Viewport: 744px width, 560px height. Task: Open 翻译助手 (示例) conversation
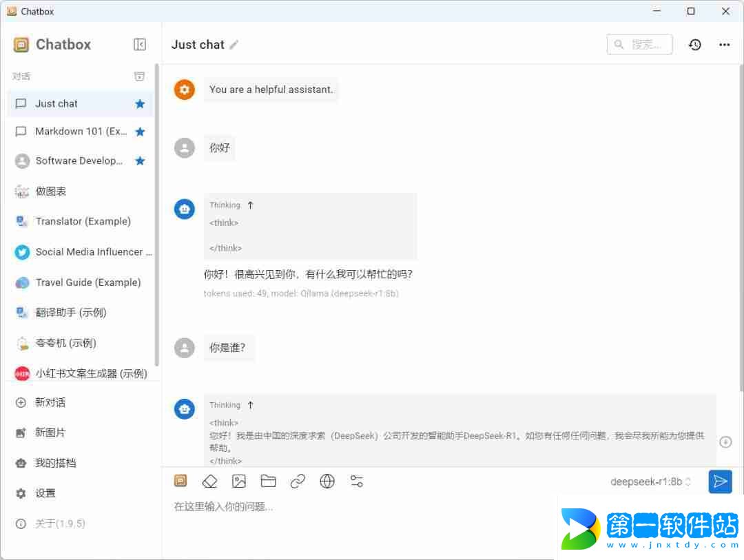(x=80, y=313)
